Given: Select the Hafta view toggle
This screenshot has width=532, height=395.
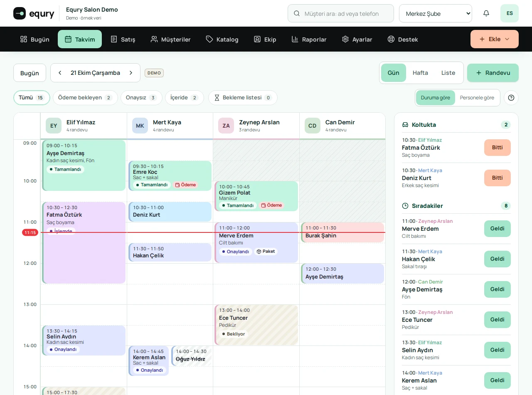Looking at the screenshot, I should point(420,73).
